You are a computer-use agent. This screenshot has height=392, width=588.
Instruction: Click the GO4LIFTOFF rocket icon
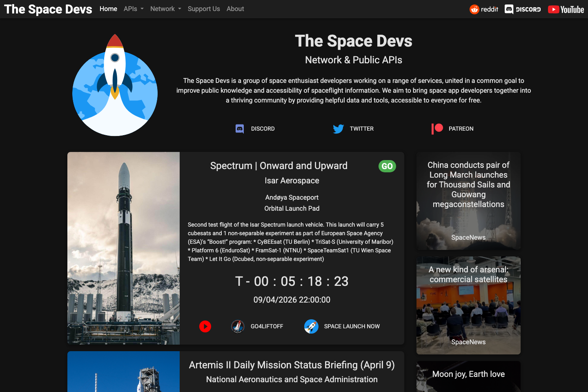tap(238, 326)
